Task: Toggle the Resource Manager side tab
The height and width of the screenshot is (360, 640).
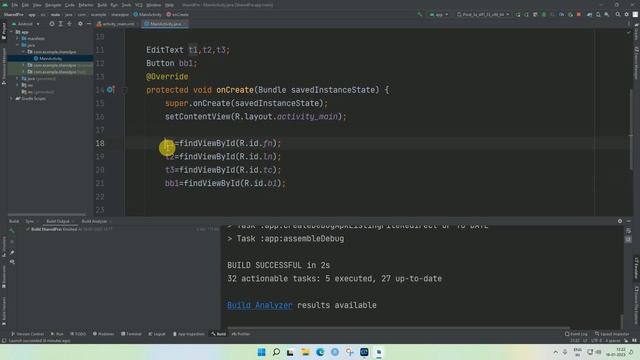Action: [4, 65]
